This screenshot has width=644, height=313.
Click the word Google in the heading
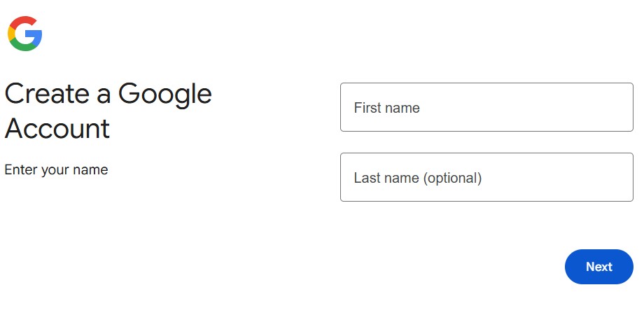[x=164, y=94]
